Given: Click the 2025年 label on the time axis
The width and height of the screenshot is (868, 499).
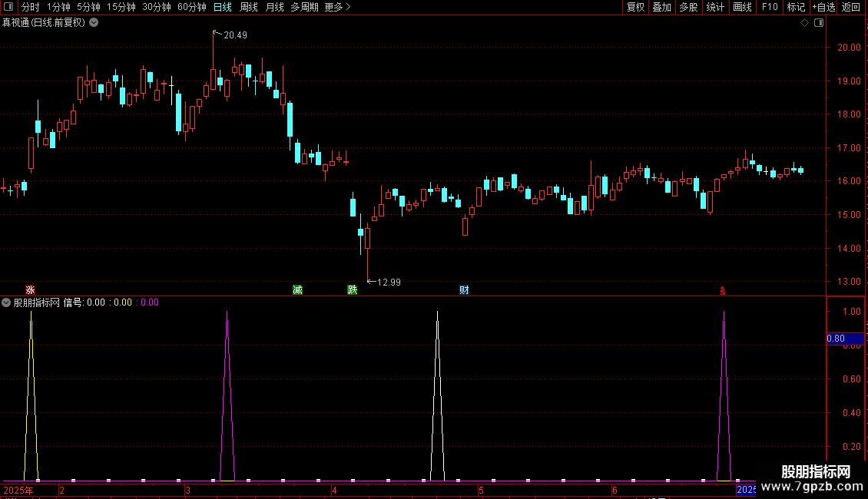Looking at the screenshot, I should (x=18, y=490).
